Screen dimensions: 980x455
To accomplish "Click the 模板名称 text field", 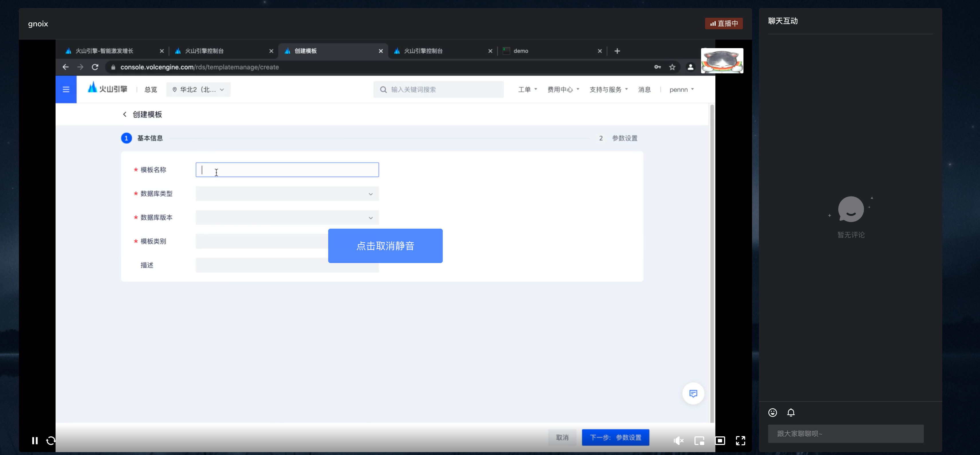I will [x=287, y=169].
